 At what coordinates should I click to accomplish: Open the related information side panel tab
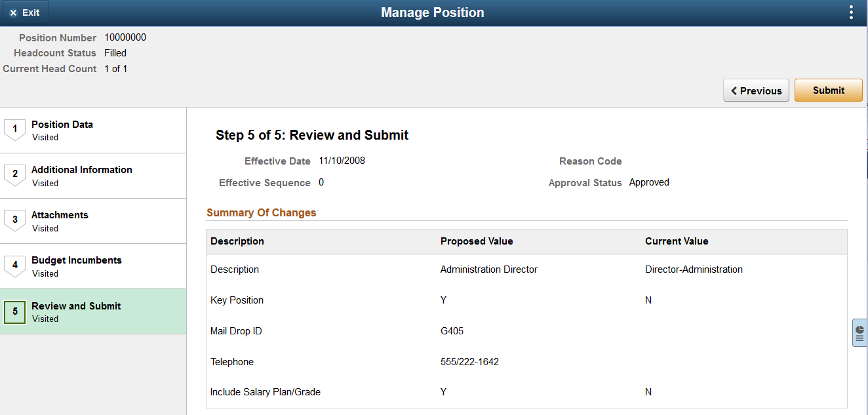pyautogui.click(x=859, y=332)
